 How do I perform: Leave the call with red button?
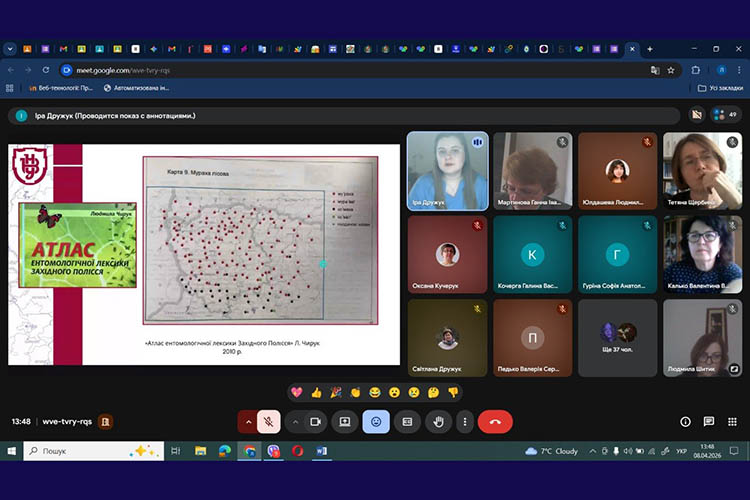pos(495,422)
